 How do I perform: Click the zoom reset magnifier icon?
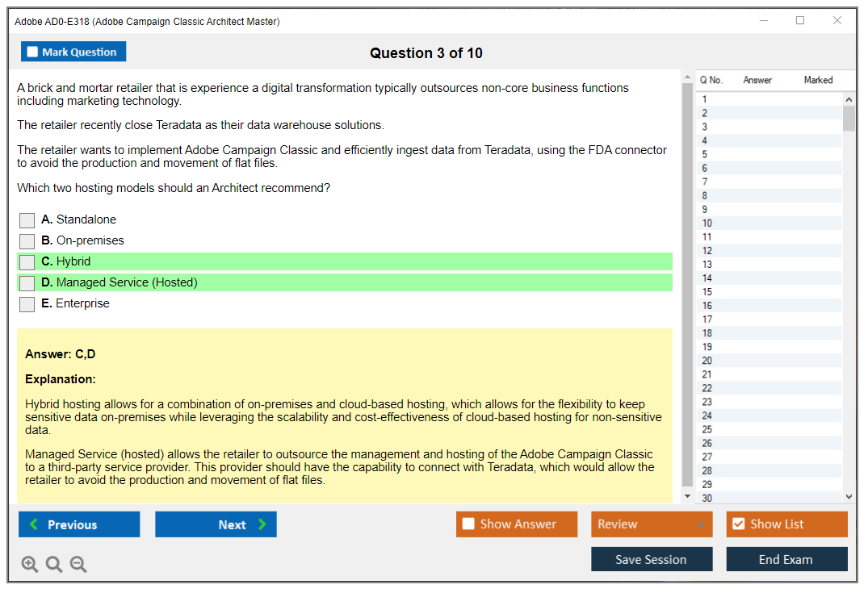pyautogui.click(x=54, y=565)
